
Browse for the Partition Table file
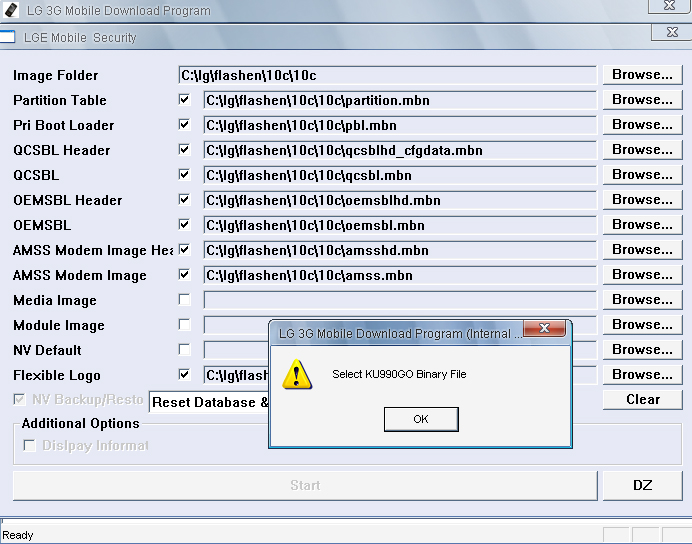click(x=643, y=100)
